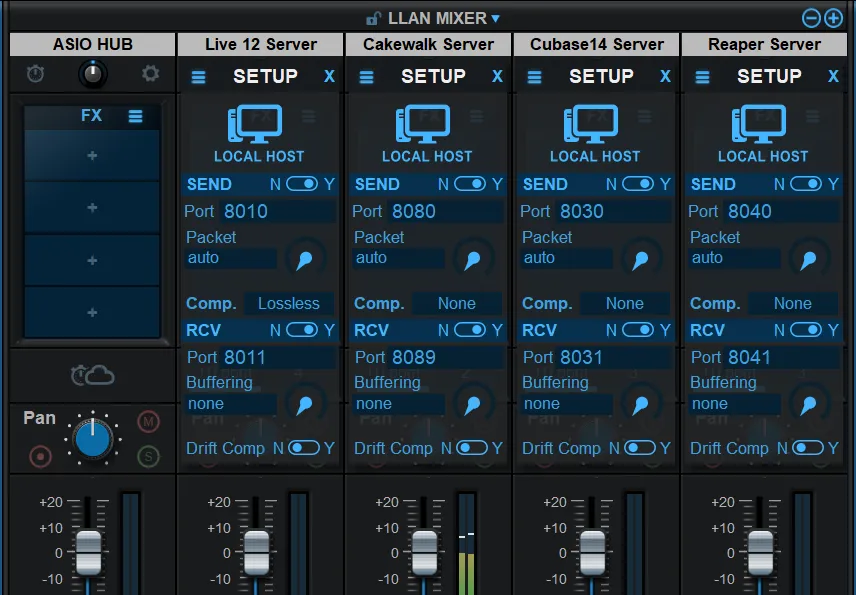Click the Packet knob on Reaper Server
Image resolution: width=856 pixels, height=595 pixels.
pyautogui.click(x=810, y=258)
